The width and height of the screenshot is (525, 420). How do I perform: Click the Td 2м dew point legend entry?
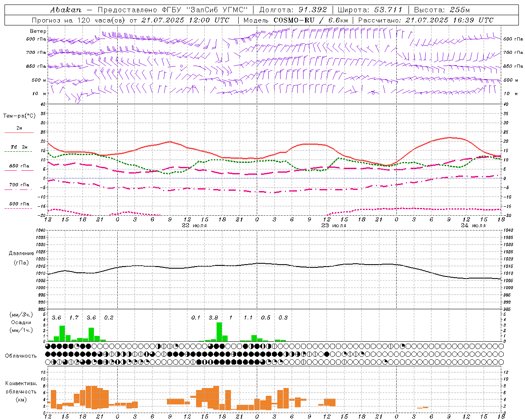pos(19,147)
